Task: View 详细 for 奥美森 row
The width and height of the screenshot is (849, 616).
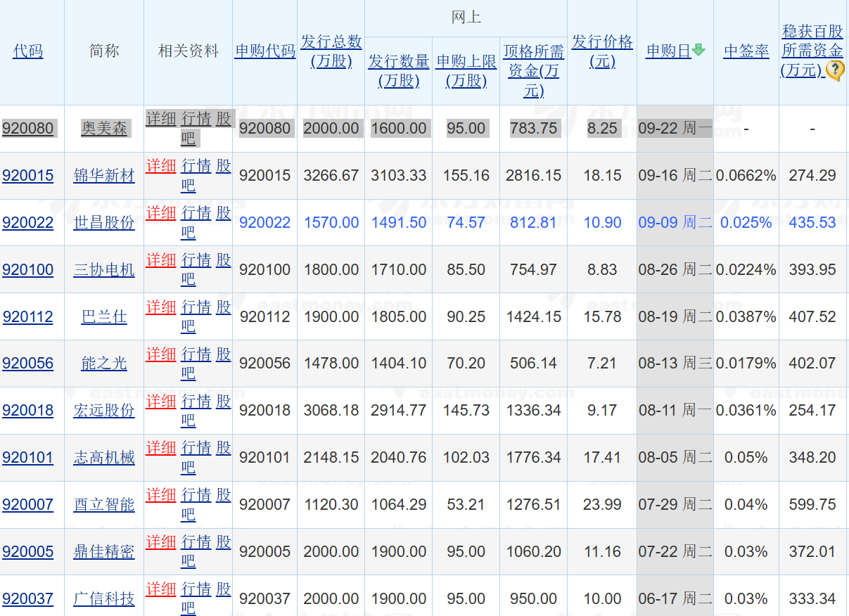Action: [x=161, y=119]
